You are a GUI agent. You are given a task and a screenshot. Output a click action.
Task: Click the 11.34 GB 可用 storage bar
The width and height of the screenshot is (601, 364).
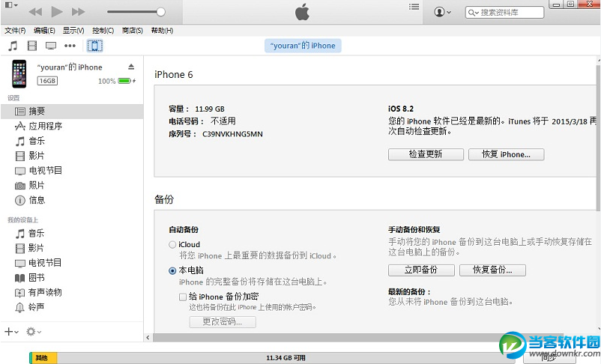point(286,358)
